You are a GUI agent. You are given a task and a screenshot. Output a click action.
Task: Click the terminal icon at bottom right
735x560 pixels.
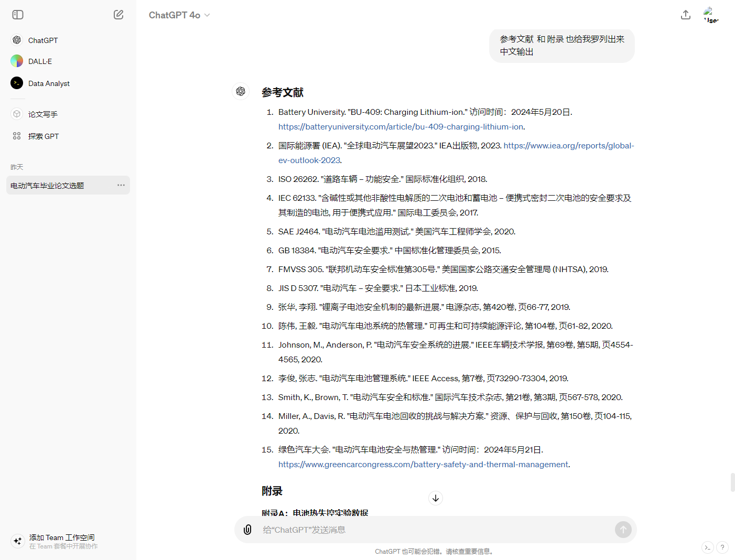tap(707, 547)
